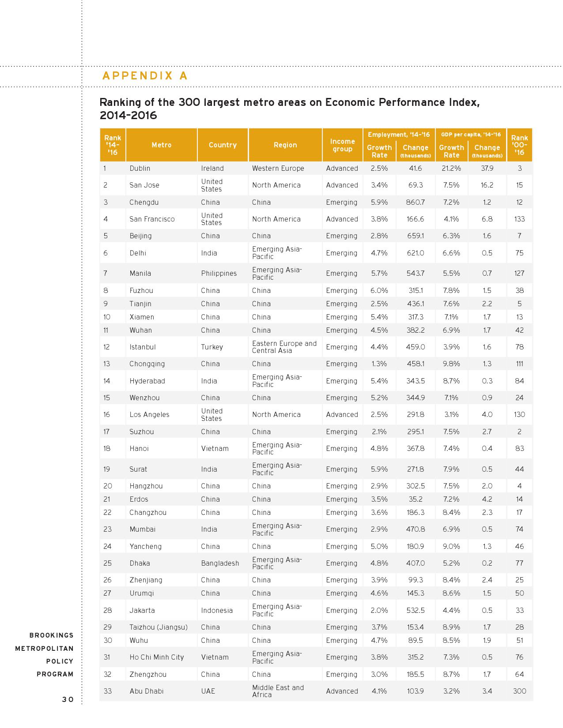Select the Employment '14-'16 header
The image size is (563, 728).
[x=399, y=135]
